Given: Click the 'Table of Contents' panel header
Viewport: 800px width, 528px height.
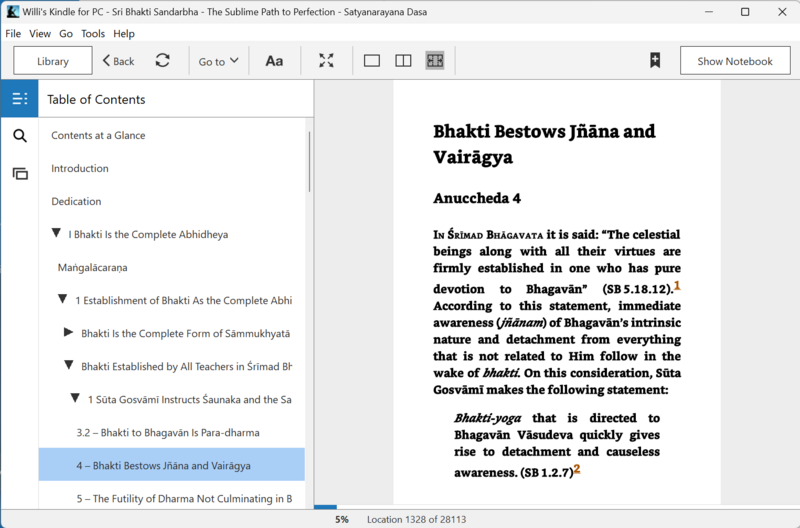Looking at the screenshot, I should 96,99.
